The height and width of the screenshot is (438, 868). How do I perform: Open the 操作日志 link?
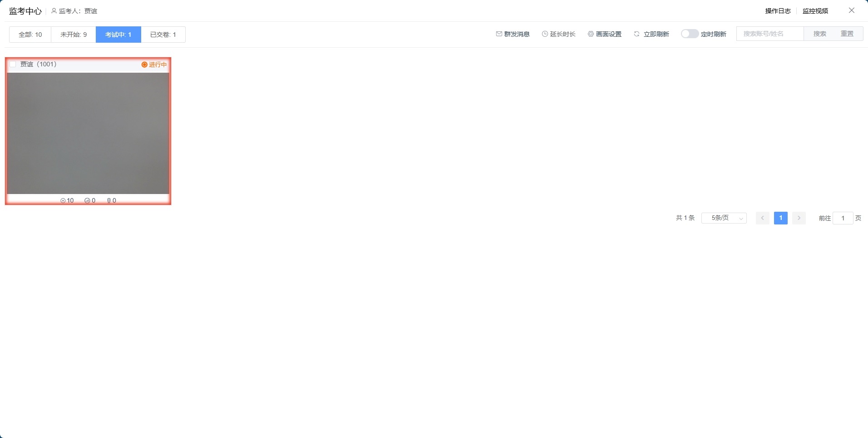[778, 11]
